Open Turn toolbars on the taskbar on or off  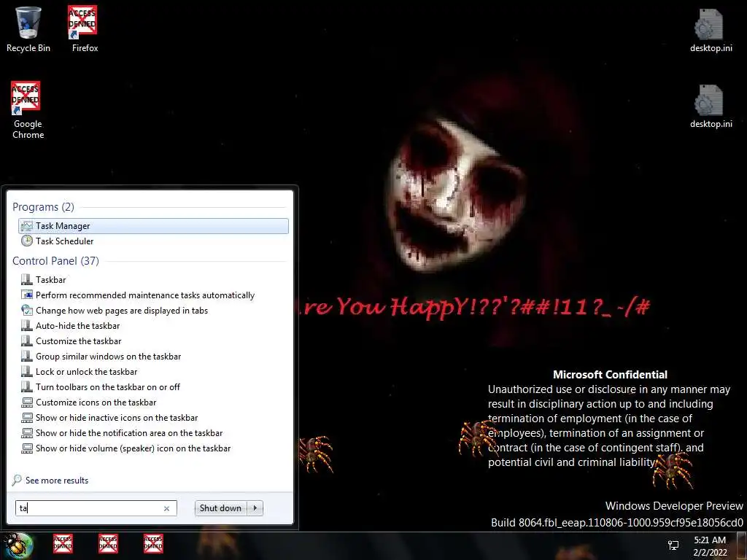coord(153,386)
